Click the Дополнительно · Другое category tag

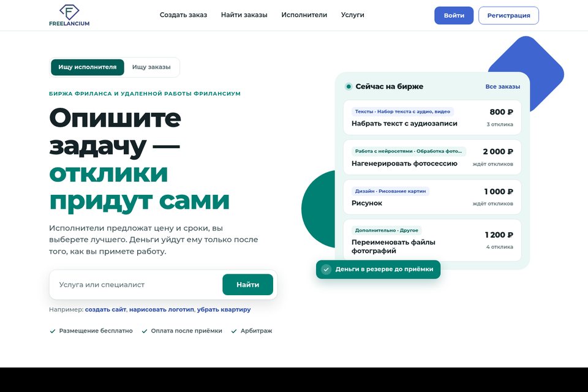386,230
